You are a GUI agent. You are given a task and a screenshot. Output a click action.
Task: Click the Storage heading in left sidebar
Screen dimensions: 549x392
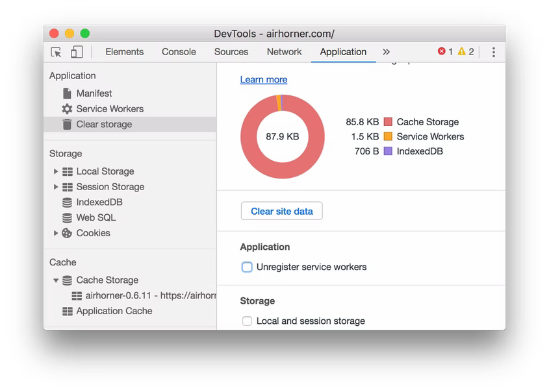[x=66, y=154]
